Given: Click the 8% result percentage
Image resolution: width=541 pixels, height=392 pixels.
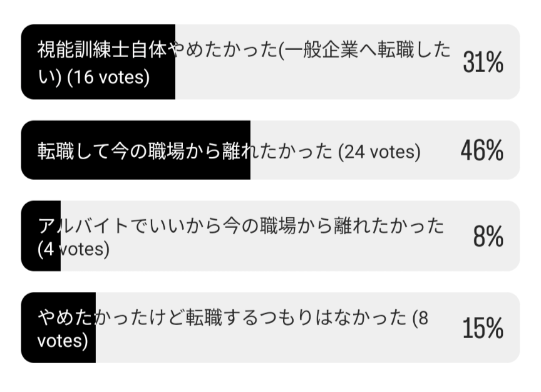Looking at the screenshot, I should (x=488, y=237).
